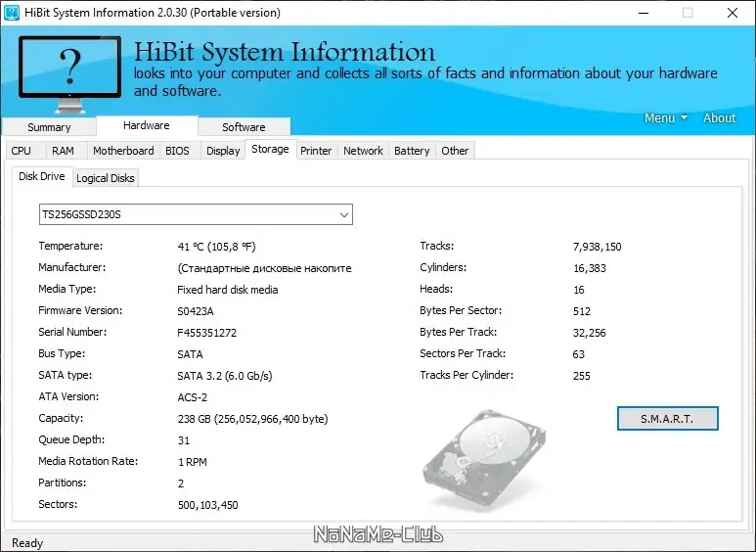View the Network tab
Viewport: 756px width, 552px height.
tap(363, 151)
